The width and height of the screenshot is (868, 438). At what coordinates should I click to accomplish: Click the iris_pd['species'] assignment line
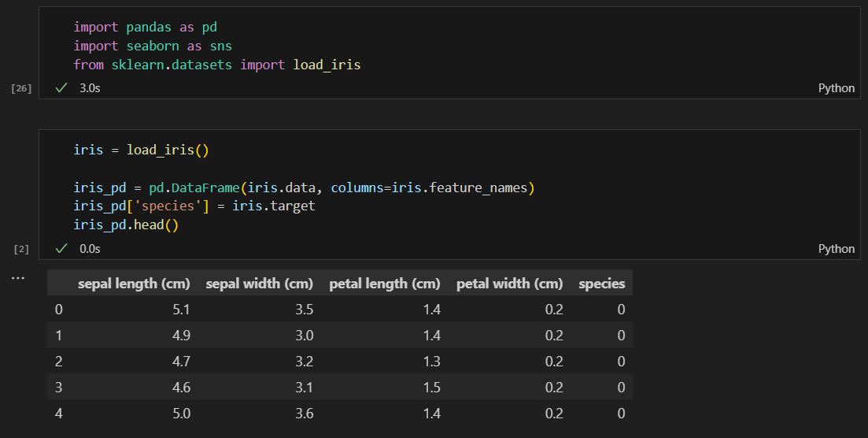click(x=194, y=206)
